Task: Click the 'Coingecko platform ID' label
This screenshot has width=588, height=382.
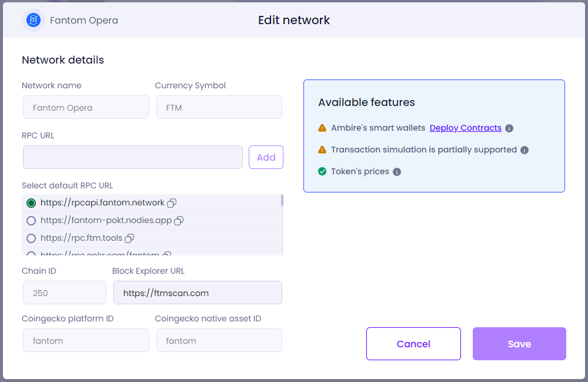Action: 68,318
